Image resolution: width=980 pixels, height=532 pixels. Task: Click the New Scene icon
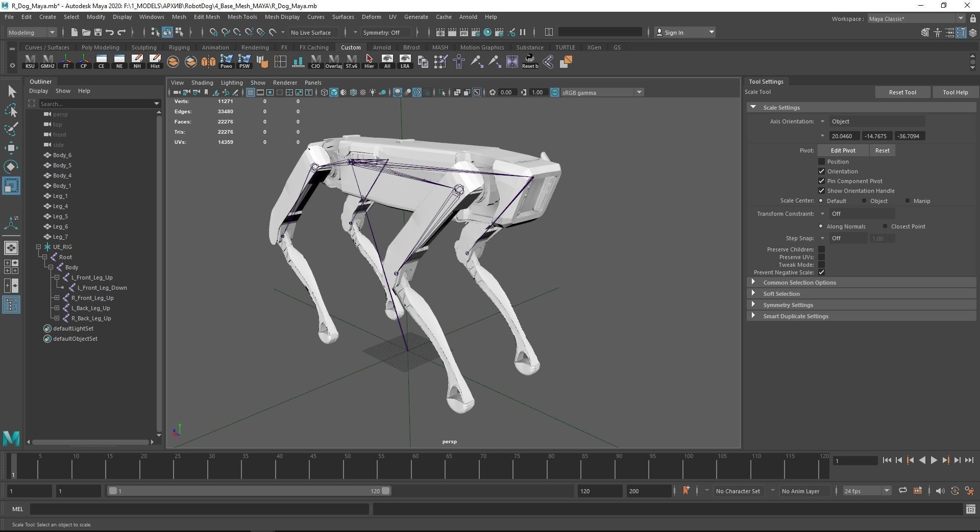74,32
